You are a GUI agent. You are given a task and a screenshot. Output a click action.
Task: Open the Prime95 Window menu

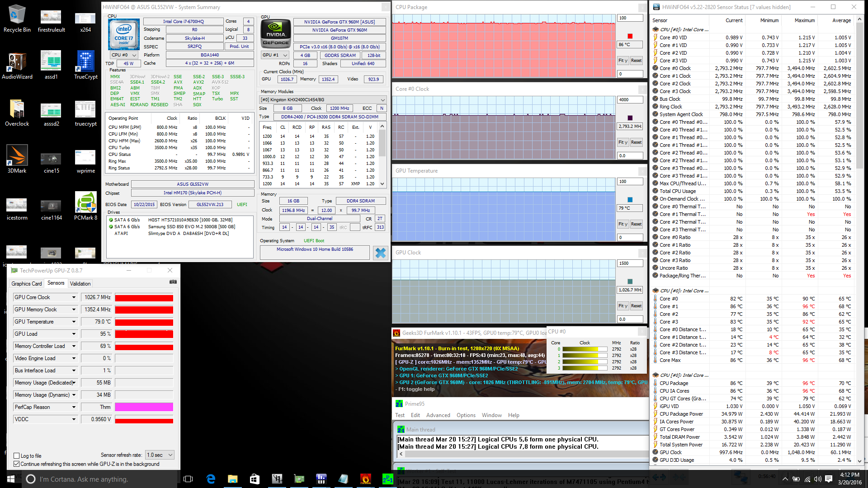coord(492,415)
